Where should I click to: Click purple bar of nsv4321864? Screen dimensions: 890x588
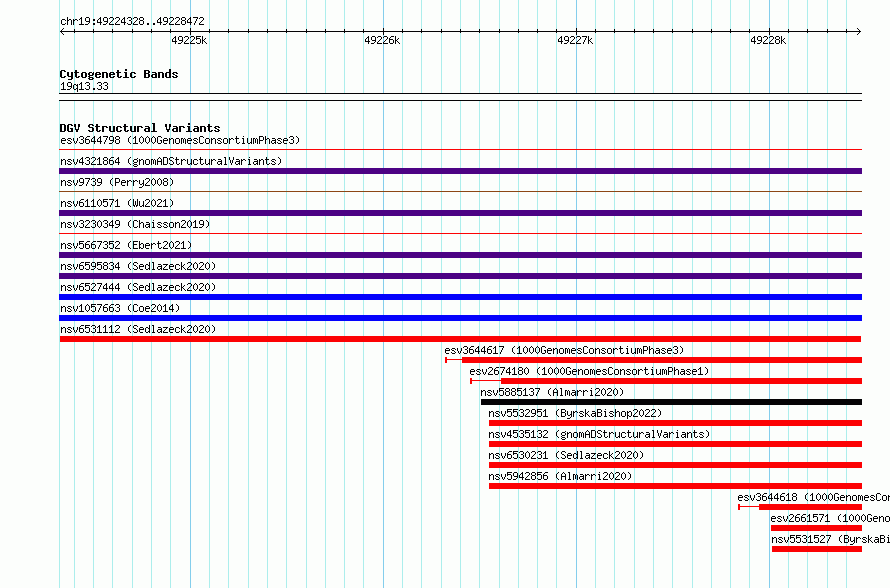[460, 171]
